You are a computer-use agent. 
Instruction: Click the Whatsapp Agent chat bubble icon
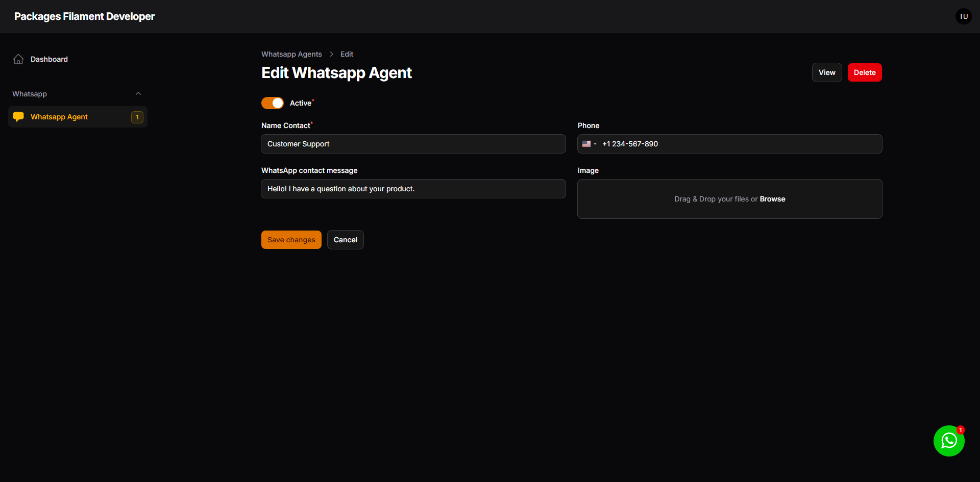click(18, 117)
